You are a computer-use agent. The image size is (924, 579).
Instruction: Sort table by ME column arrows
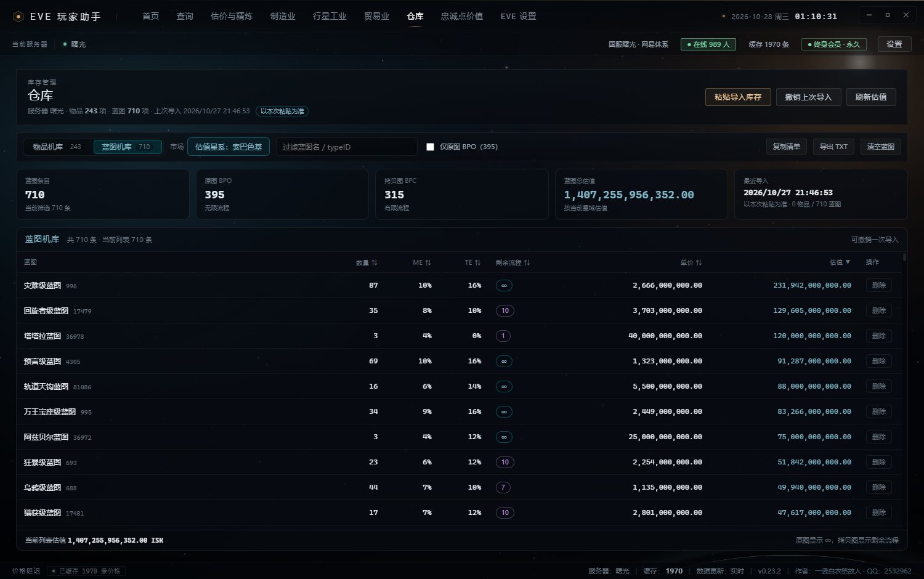point(428,262)
